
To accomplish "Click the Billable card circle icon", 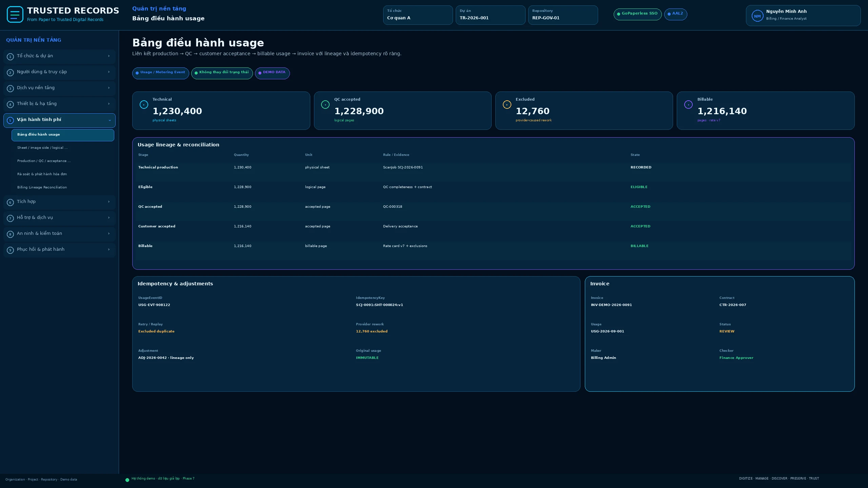I will [688, 104].
